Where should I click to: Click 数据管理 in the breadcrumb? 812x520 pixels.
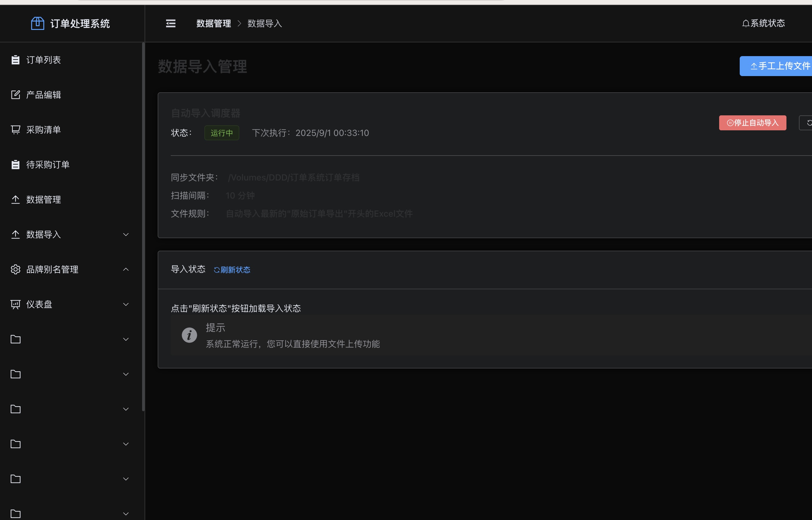click(214, 23)
